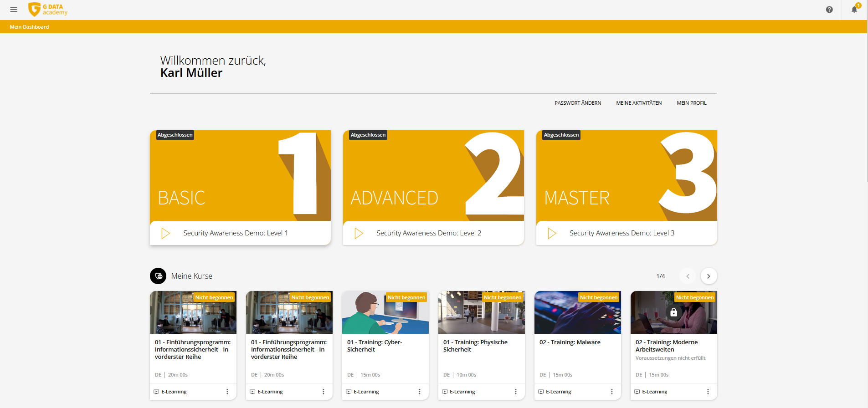868x408 pixels.
Task: Open options menu for Training: Malware
Action: click(611, 392)
